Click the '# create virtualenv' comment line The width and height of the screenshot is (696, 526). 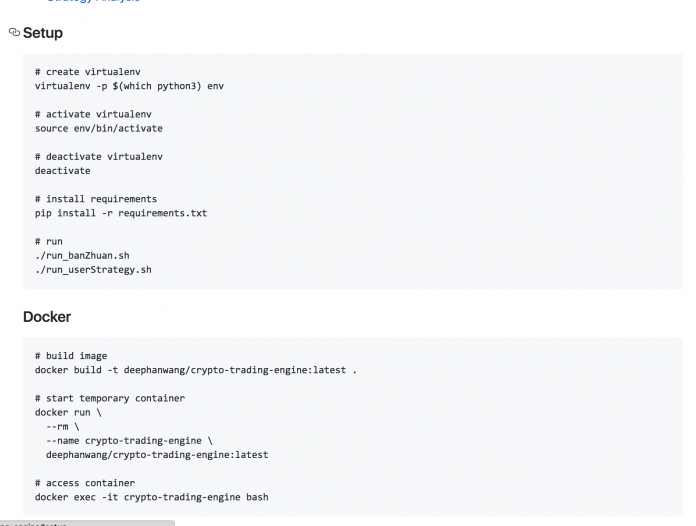pos(88,72)
